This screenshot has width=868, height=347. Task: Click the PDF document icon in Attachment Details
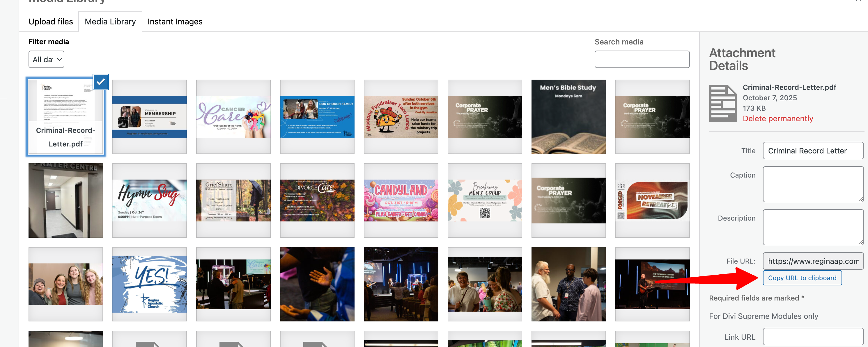tap(722, 103)
